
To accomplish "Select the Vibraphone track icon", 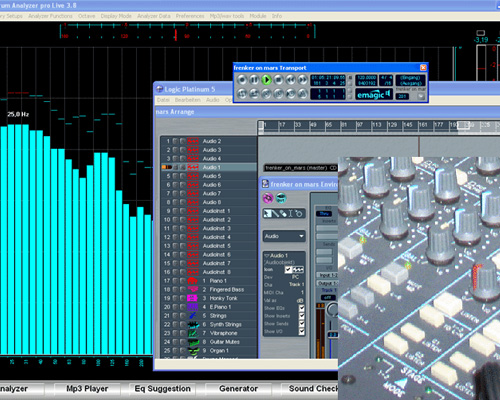I will (x=193, y=333).
